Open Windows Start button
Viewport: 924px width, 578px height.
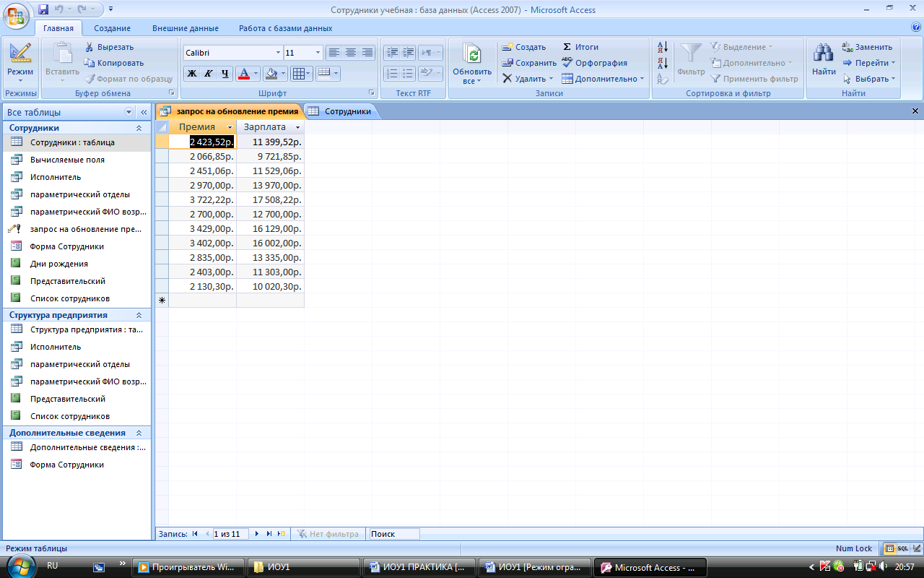click(x=21, y=567)
